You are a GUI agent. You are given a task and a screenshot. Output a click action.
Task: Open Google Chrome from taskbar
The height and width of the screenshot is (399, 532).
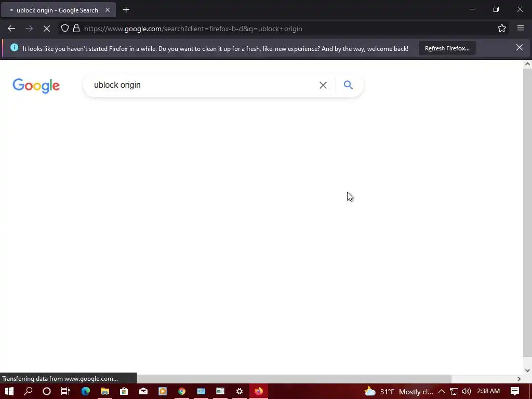[182, 391]
